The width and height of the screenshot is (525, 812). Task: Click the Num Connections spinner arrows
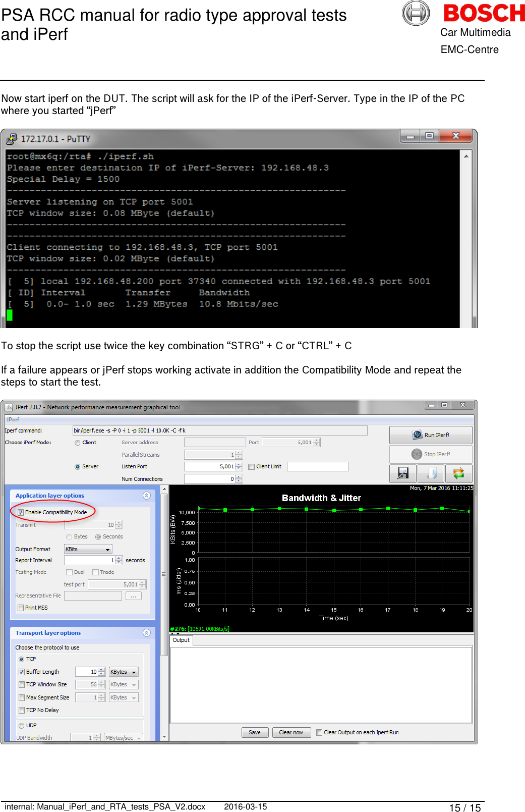239,479
